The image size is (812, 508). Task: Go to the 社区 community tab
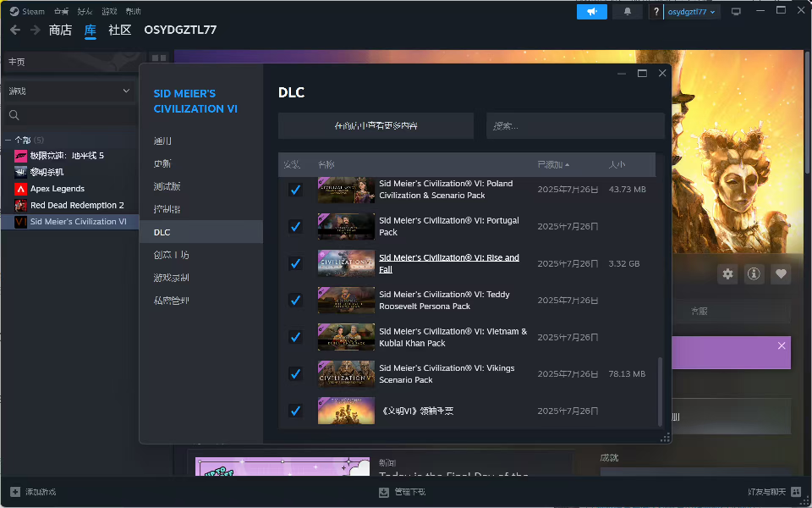click(119, 30)
